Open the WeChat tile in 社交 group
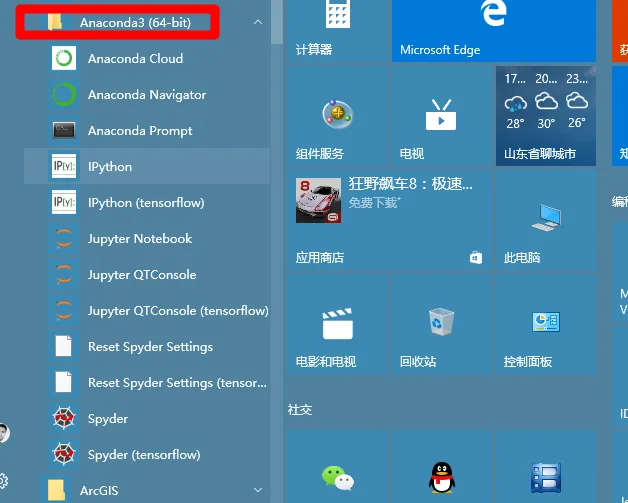Image resolution: width=628 pixels, height=503 pixels. 338,467
